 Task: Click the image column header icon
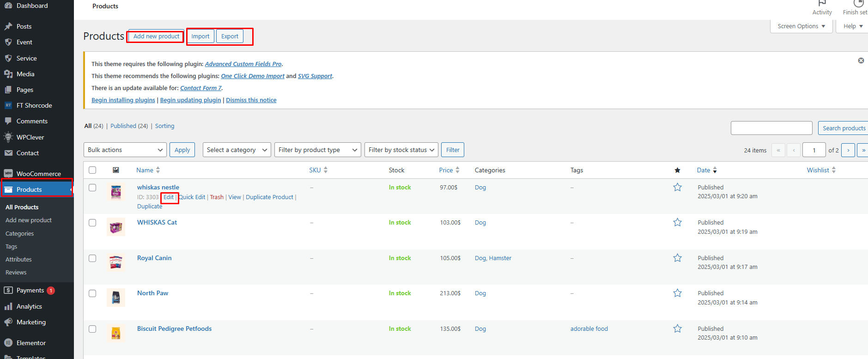(116, 170)
